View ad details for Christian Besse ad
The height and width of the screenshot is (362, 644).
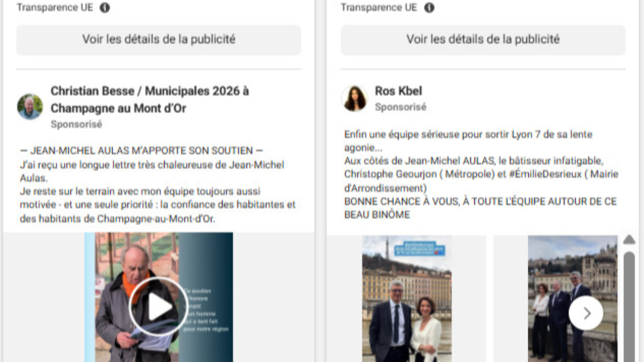tap(158, 39)
